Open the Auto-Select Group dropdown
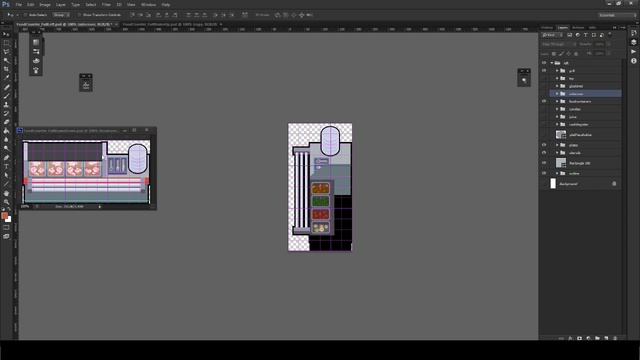 (61, 15)
